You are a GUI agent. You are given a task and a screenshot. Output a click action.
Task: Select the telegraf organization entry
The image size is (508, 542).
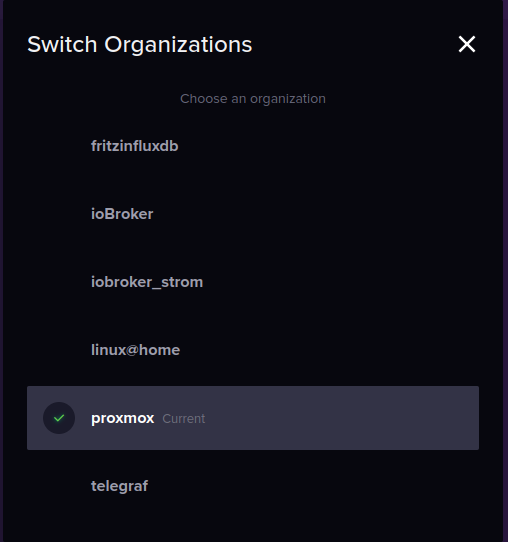pos(253,486)
